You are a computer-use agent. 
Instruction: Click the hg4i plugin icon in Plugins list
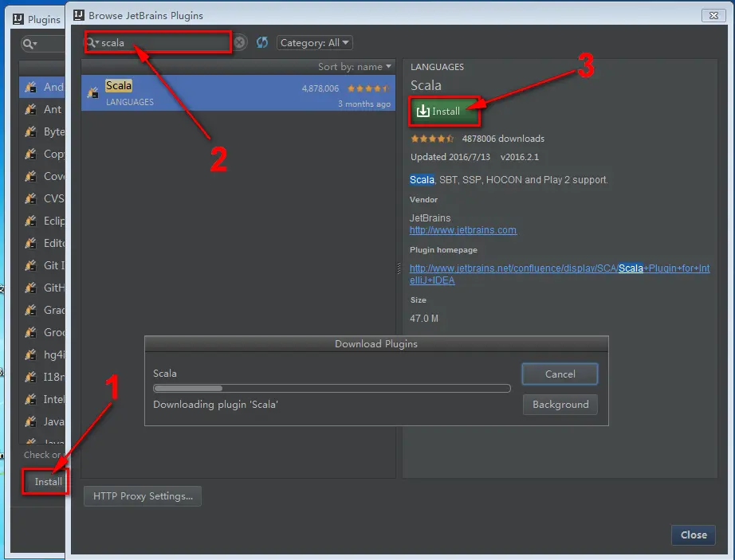[30, 354]
